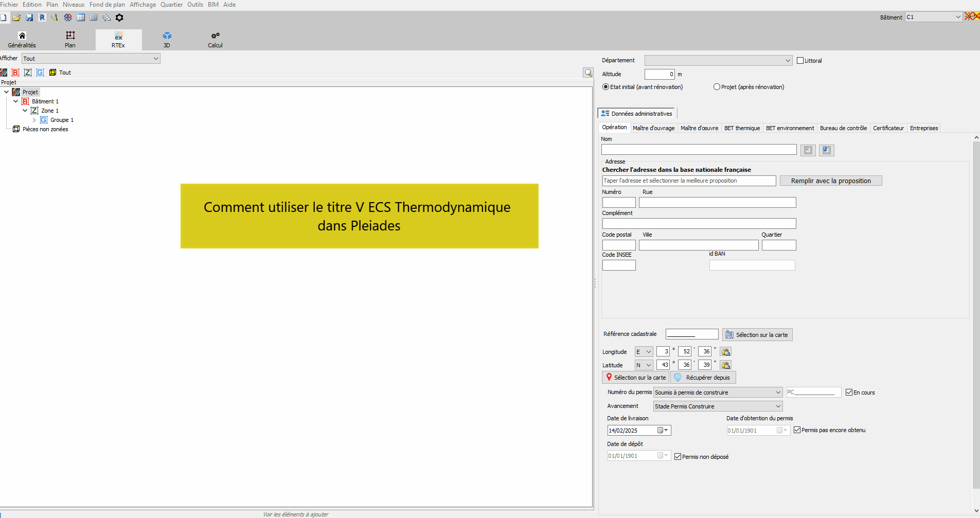Switch to the 3D tab
Screen dimensions: 980x518
coord(167,40)
